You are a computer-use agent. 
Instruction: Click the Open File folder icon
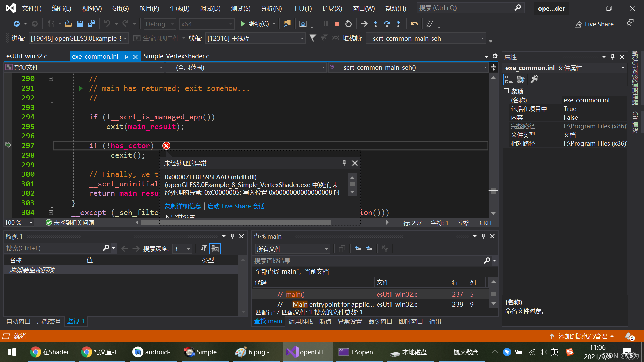point(68,24)
